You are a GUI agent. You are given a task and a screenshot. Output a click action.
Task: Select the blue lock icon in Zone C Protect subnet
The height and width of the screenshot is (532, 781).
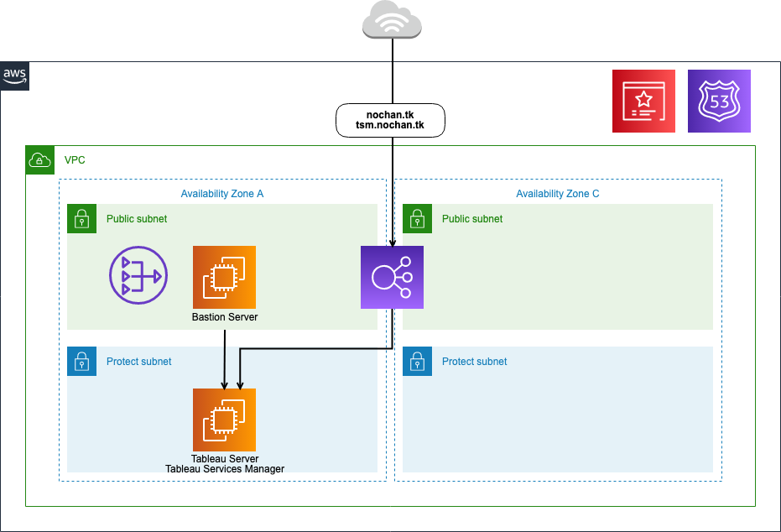pos(417,361)
